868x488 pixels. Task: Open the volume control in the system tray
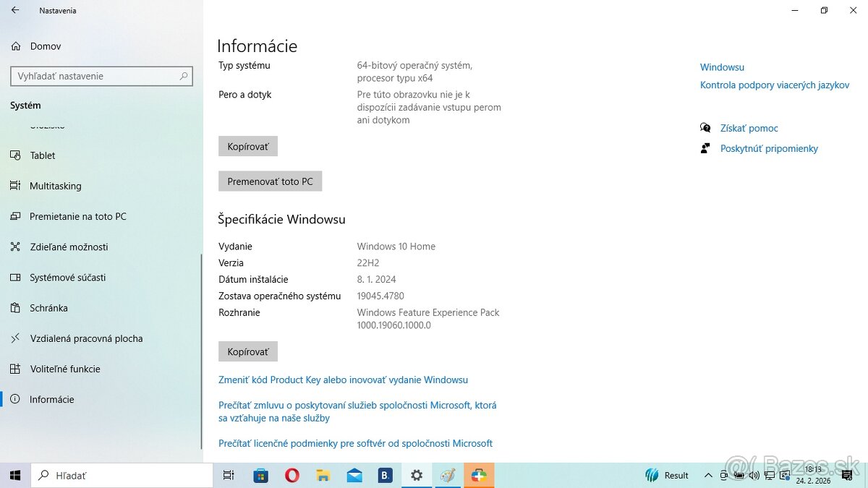pyautogui.click(x=754, y=475)
